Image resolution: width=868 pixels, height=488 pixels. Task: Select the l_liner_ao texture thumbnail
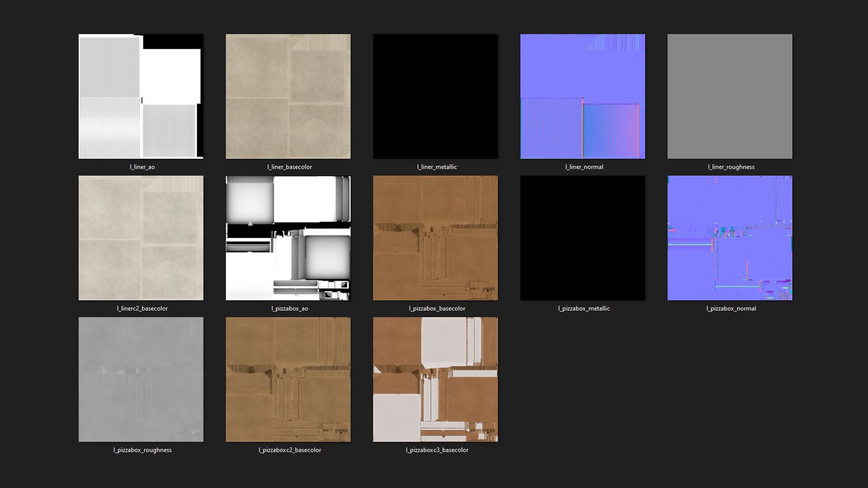pos(141,96)
